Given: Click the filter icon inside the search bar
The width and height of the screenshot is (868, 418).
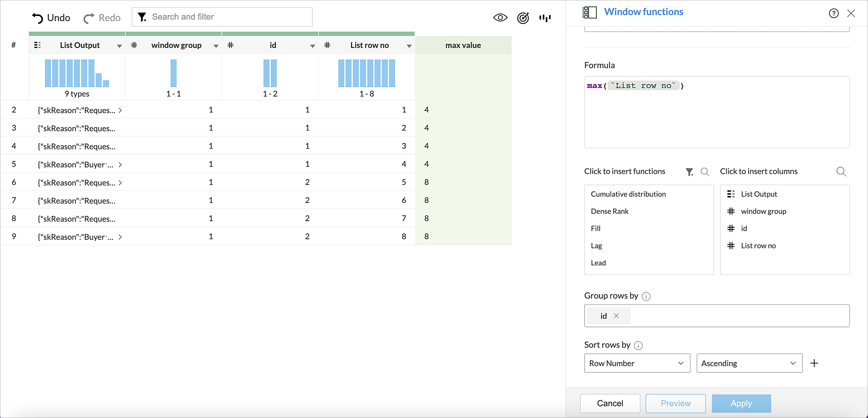Looking at the screenshot, I should pos(142,16).
